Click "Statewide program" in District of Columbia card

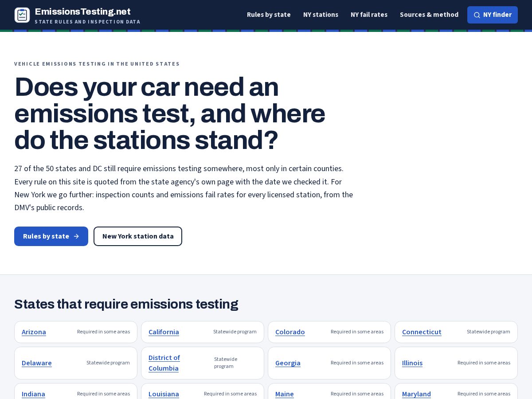[x=226, y=363]
